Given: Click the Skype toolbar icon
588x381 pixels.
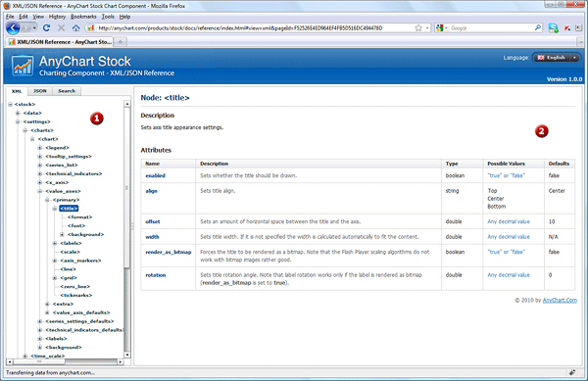Looking at the screenshot, I should coord(553,27).
